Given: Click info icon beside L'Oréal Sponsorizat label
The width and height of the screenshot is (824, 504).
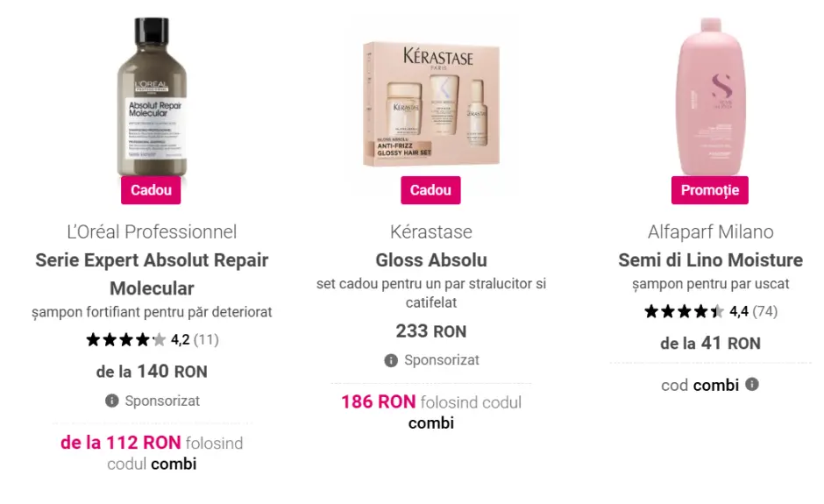Looking at the screenshot, I should [112, 401].
